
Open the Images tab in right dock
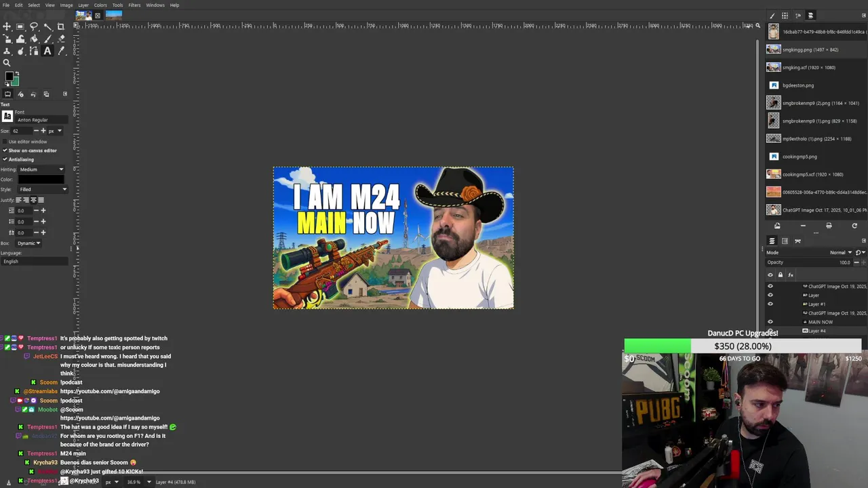coord(810,16)
